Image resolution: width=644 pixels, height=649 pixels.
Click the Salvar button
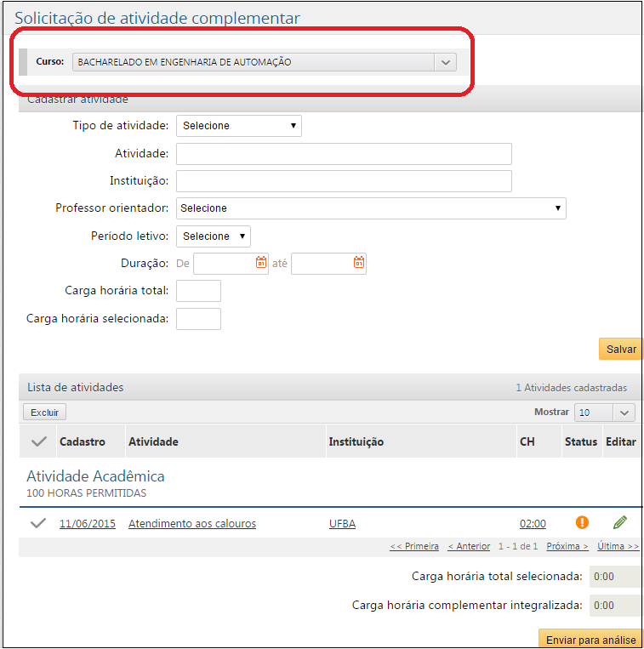(621, 350)
